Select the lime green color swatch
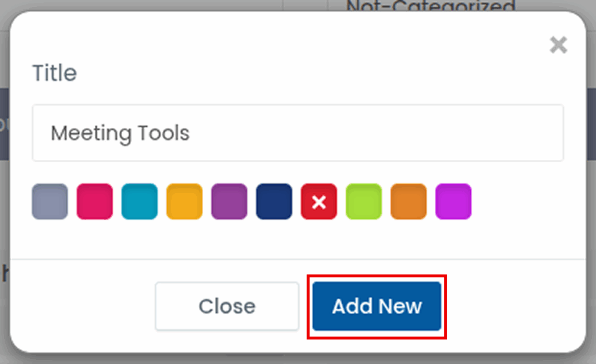The height and width of the screenshot is (364, 596). [x=364, y=202]
